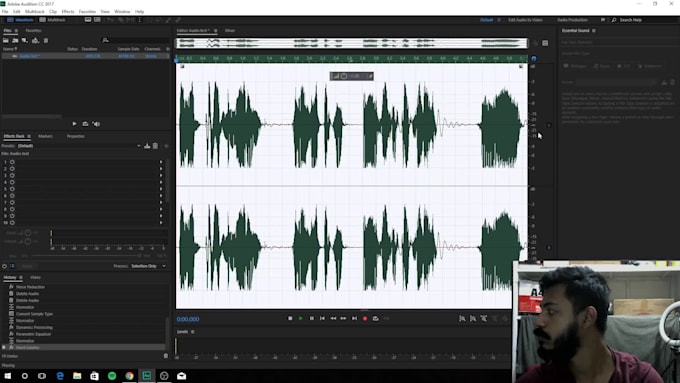Switch to Video tab beside History
The width and height of the screenshot is (680, 383).
coord(36,277)
